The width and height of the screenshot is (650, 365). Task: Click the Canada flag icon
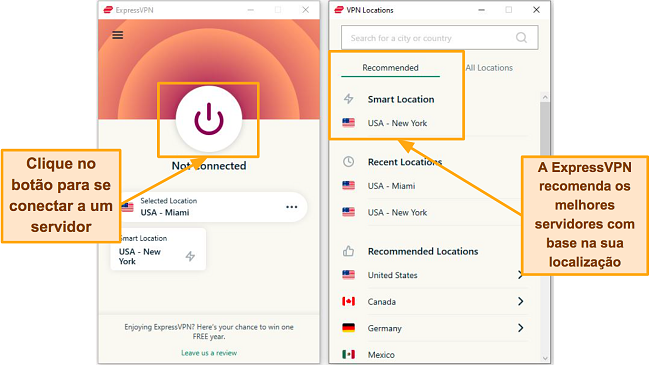tap(348, 301)
